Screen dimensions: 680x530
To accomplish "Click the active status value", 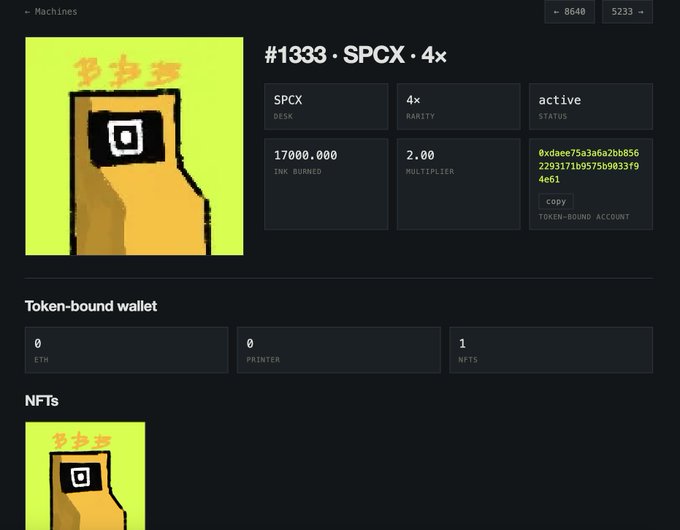I will pyautogui.click(x=560, y=100).
